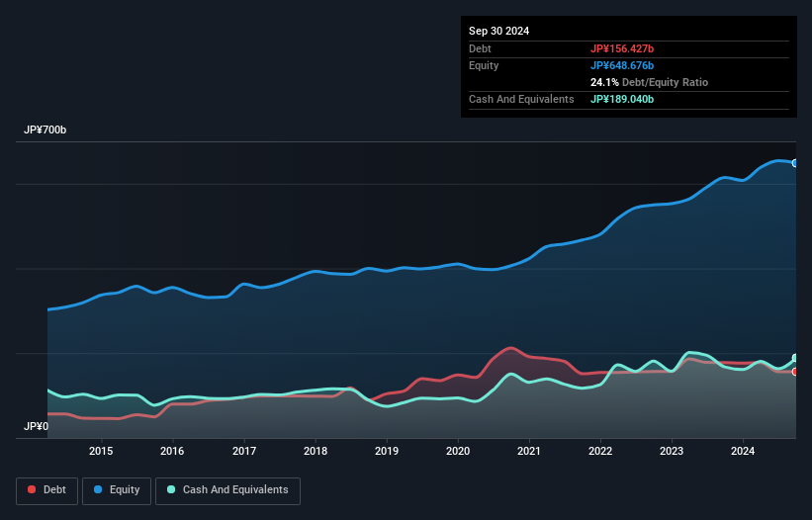This screenshot has height=520, width=812.
Task: Click the JP¥0 y-axis label
Action: coord(36,426)
